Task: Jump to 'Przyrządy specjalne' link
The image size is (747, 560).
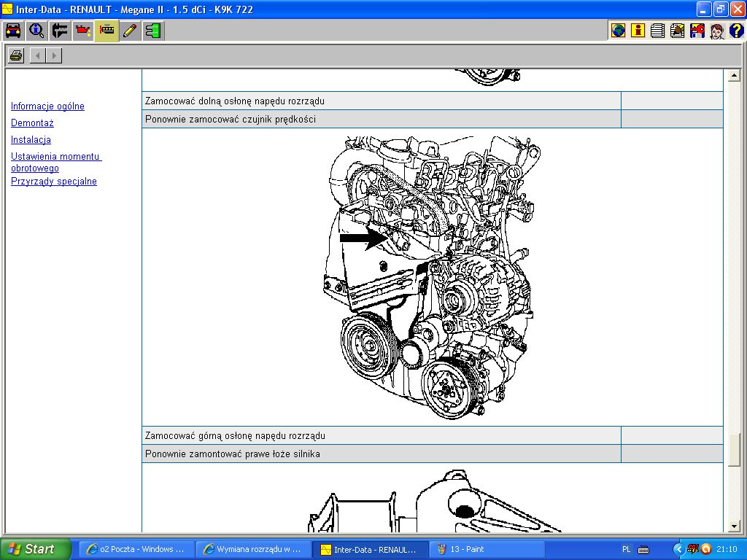Action: point(54,182)
